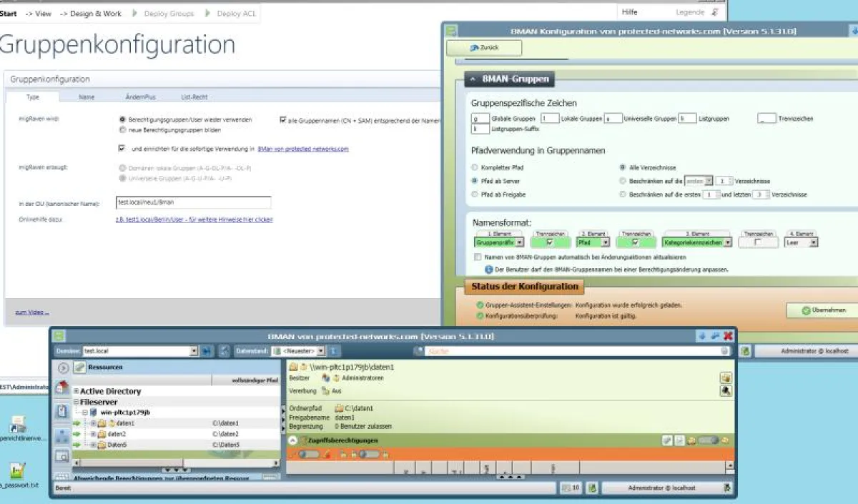Click the Trennzeichen character input field

click(x=766, y=119)
